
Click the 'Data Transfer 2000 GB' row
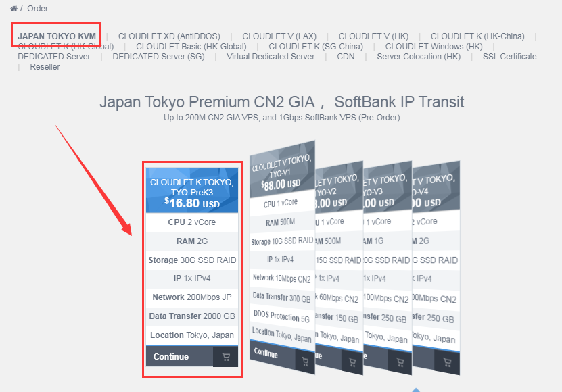click(192, 316)
